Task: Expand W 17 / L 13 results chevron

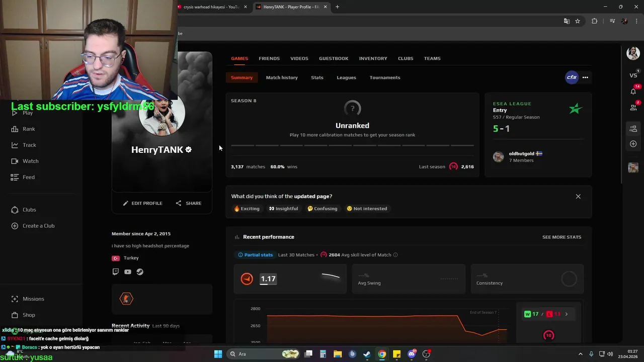Action: (567, 314)
